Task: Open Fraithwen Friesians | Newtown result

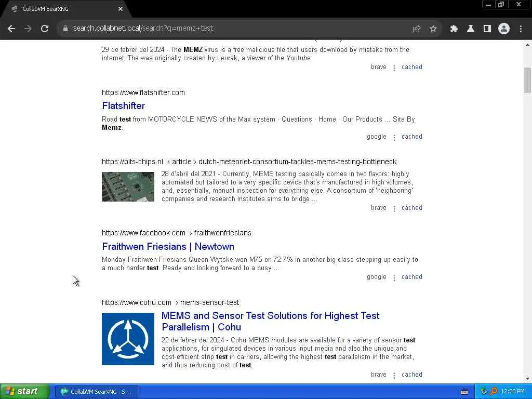Action: [x=168, y=246]
